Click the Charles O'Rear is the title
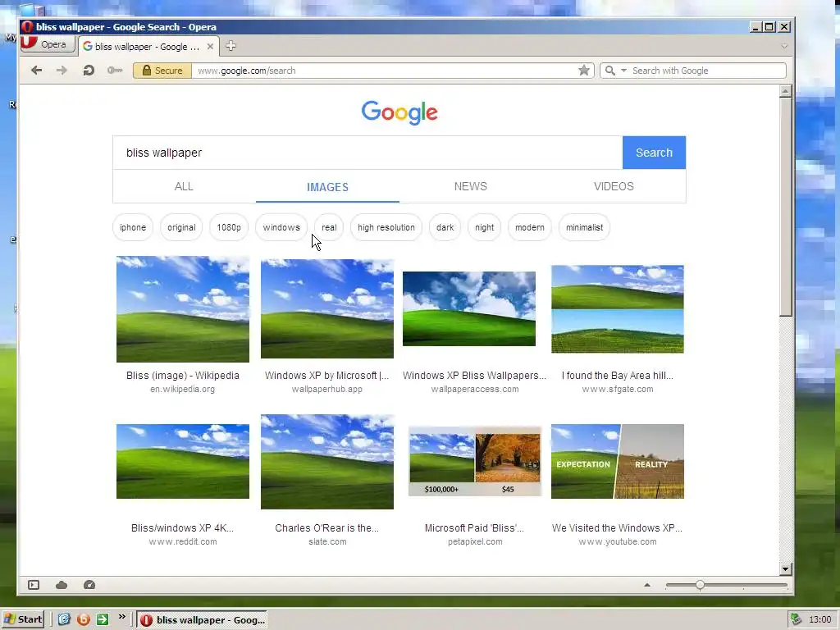This screenshot has height=630, width=840. [x=326, y=528]
